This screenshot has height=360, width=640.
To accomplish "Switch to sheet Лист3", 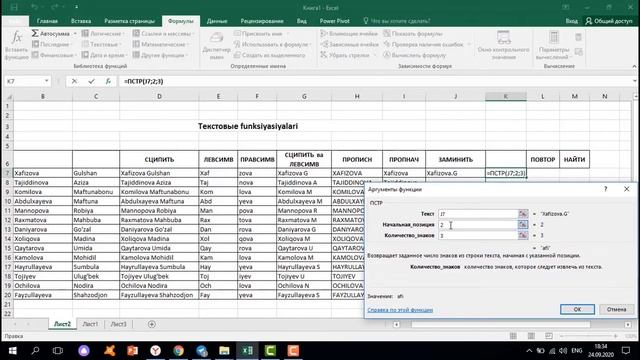I will [118, 324].
